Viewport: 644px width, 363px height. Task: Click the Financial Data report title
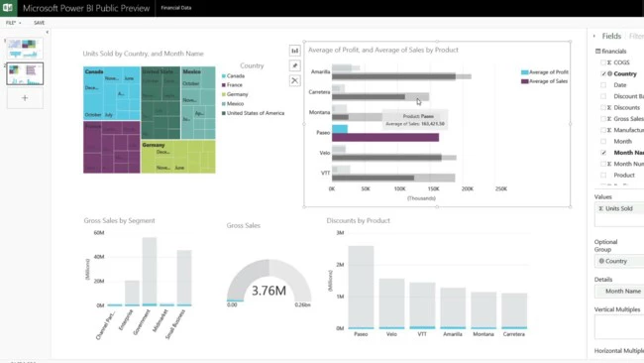(x=175, y=8)
